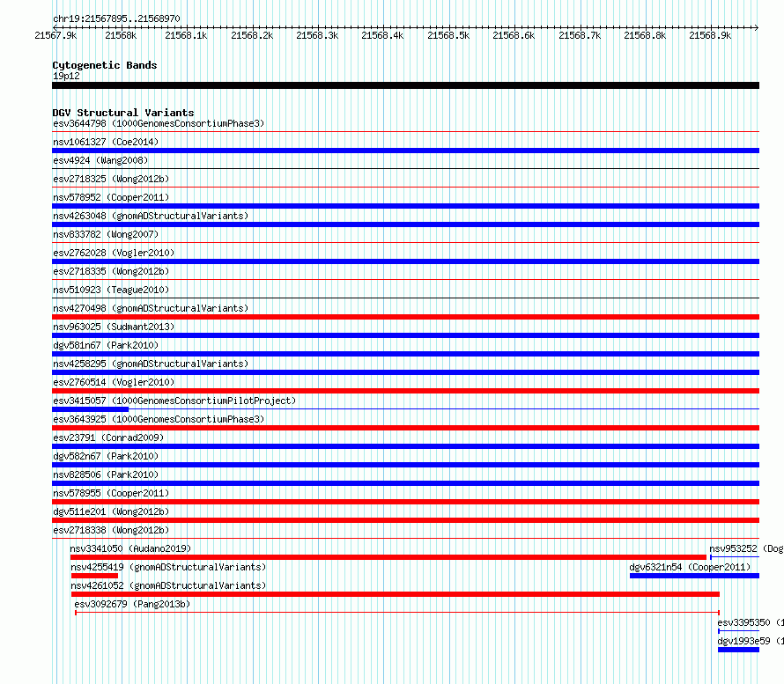Select dgv511e201 (Wong2012b) label
Image resolution: width=784 pixels, height=684 pixels.
coord(111,511)
